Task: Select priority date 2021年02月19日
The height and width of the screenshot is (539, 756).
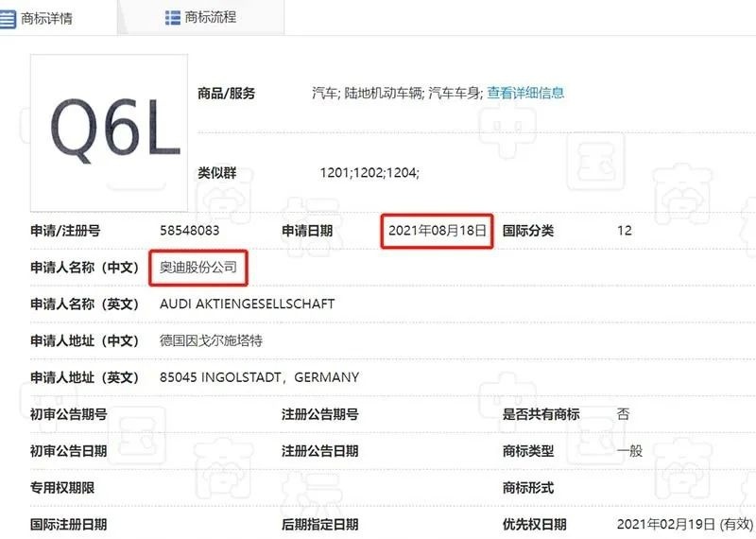Action: (666, 525)
